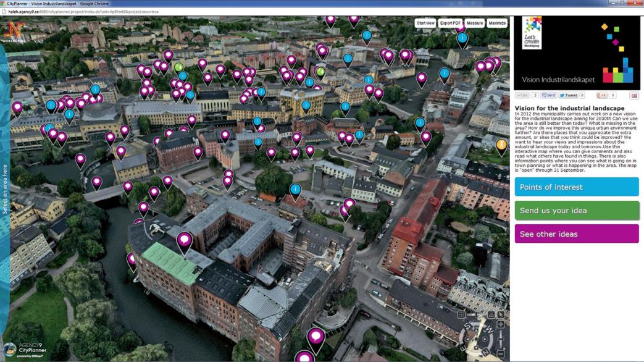Click the Norrköping logo
Image resolution: width=644 pixels, height=362 pixels.
(14, 32)
